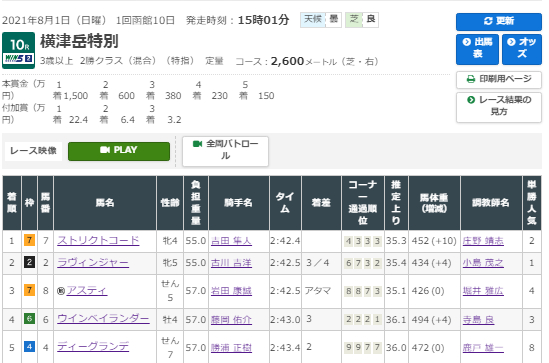Click time 2:42.4 in first row
Image resolution: width=549 pixels, height=363 pixels.
pyautogui.click(x=285, y=241)
